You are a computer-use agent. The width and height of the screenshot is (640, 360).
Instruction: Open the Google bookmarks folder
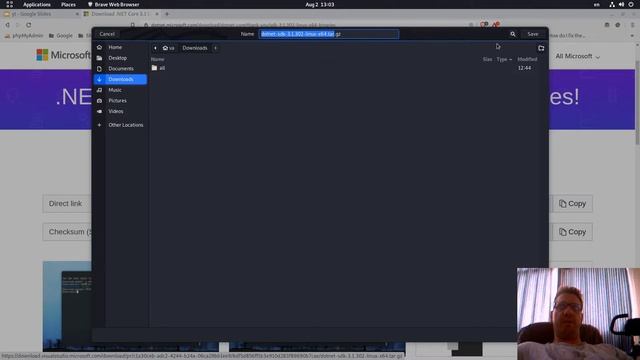coord(60,36)
